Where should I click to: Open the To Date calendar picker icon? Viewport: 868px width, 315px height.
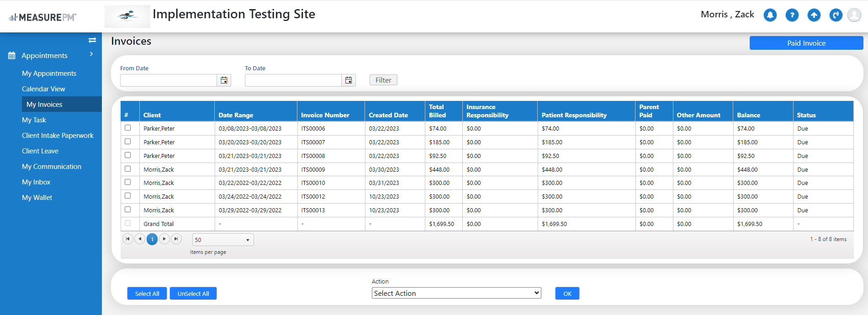pyautogui.click(x=349, y=80)
